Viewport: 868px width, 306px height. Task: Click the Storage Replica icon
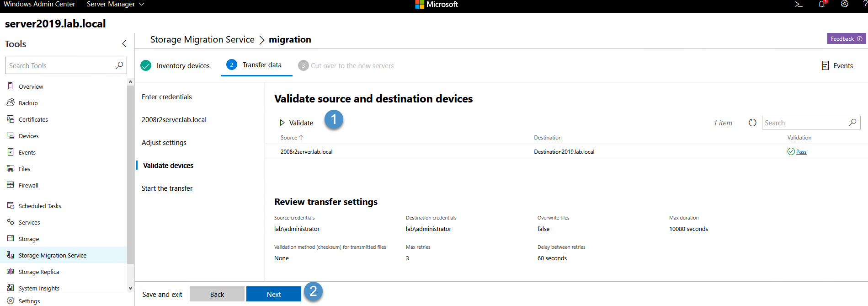[11, 271]
